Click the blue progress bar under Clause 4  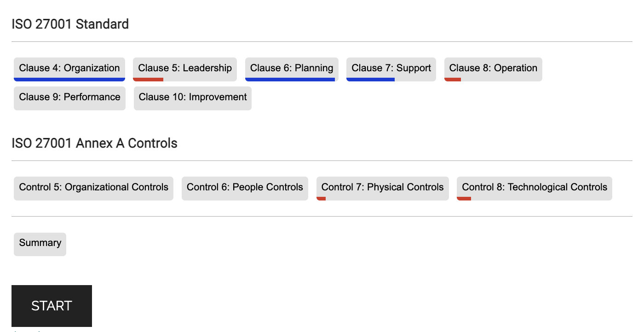69,80
